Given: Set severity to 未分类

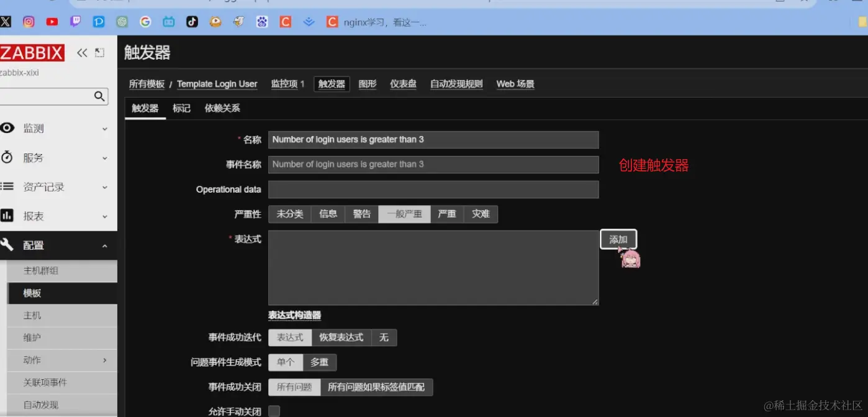Looking at the screenshot, I should click(x=290, y=214).
